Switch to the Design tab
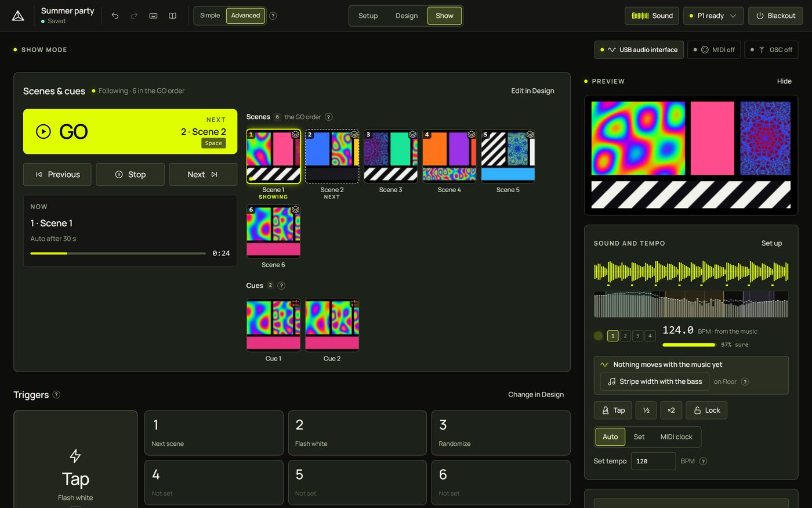Screen dimensions: 812x508 pos(407,16)
